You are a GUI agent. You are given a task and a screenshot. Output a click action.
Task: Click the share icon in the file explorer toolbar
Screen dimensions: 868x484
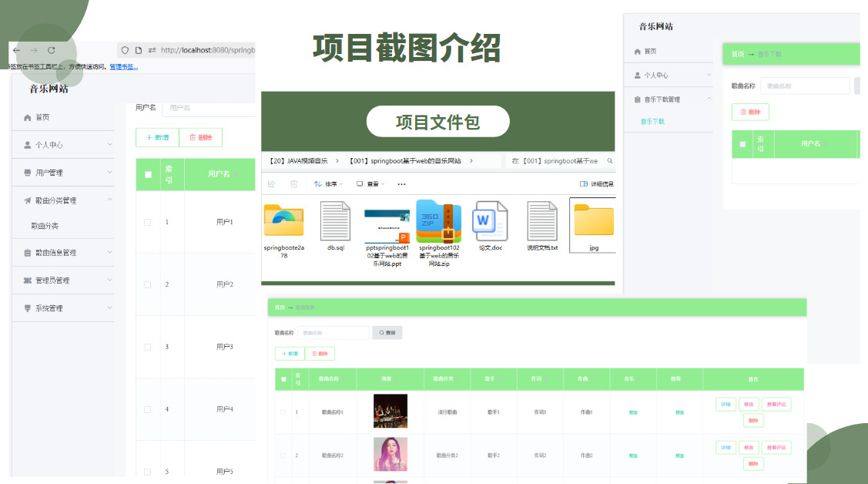(x=271, y=184)
